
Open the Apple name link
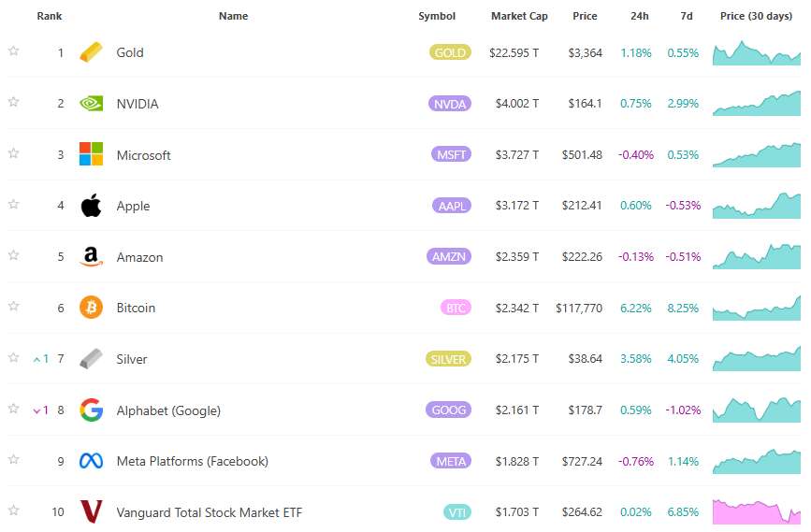coord(133,206)
